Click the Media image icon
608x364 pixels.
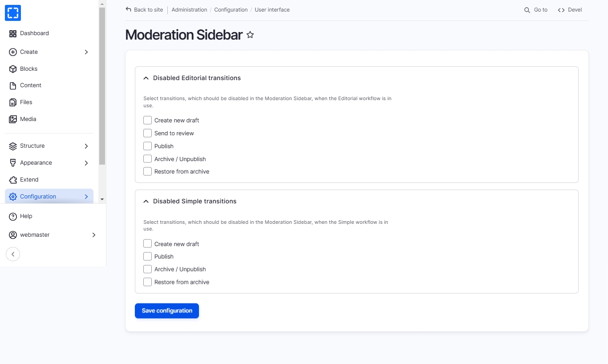(13, 119)
